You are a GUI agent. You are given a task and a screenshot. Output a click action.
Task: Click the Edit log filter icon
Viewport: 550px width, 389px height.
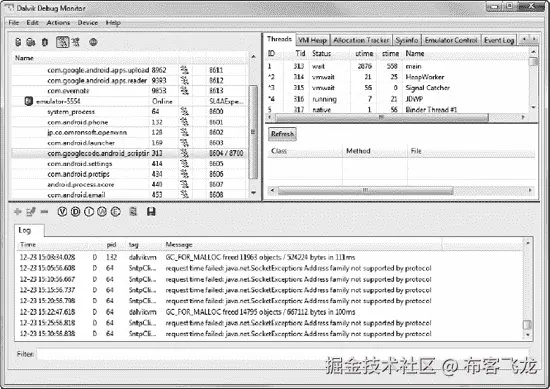point(31,212)
